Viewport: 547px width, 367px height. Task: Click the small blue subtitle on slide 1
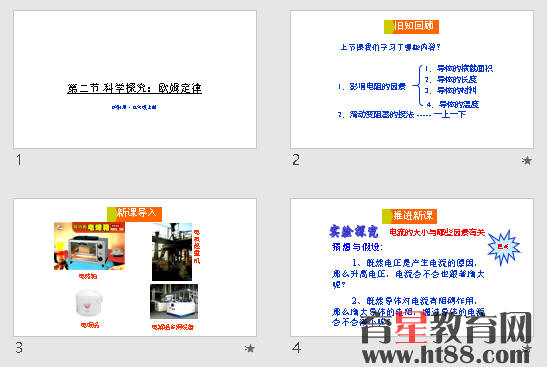(x=134, y=107)
